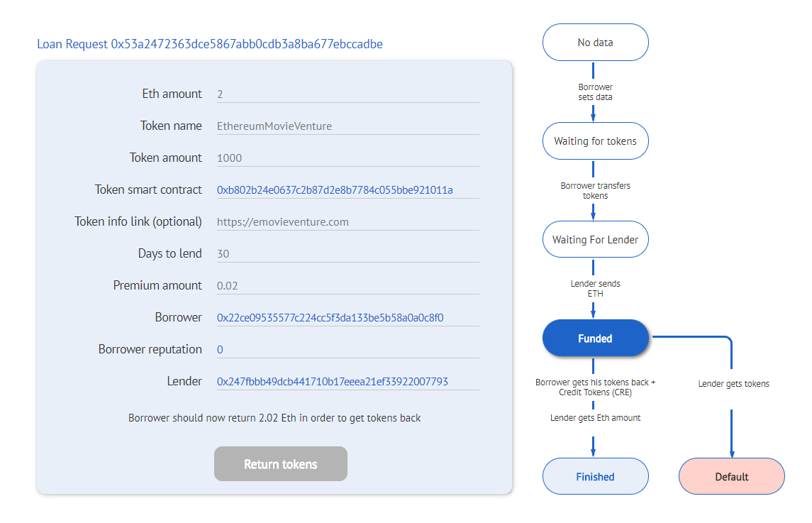Click the Token info link field
This screenshot has height=523, width=812.
point(348,222)
